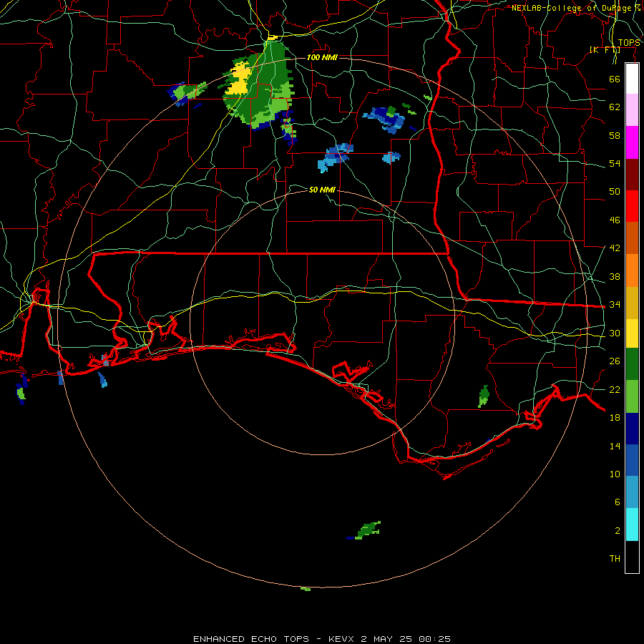Click the '50 NMI' range ring label
The image size is (644, 644).
coord(322,190)
